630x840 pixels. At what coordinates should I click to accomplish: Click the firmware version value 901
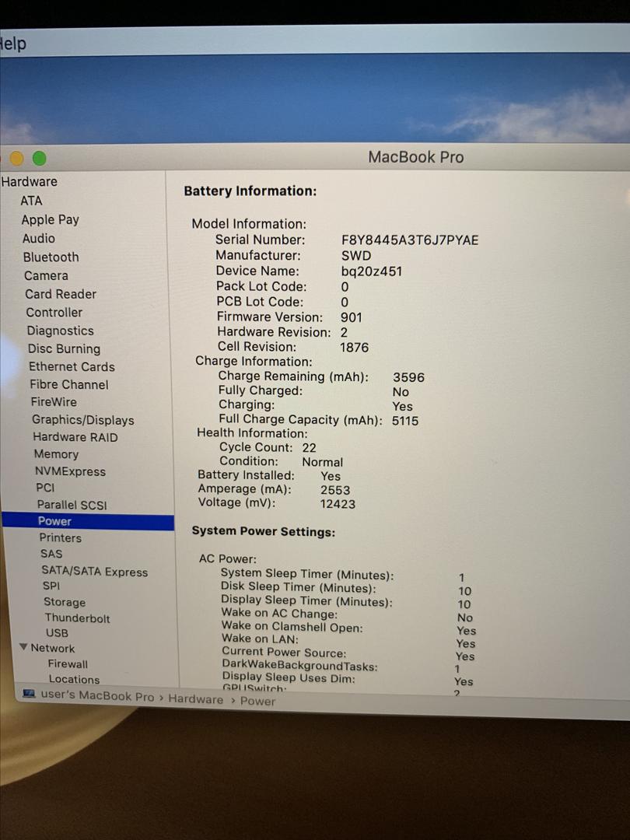pyautogui.click(x=352, y=317)
